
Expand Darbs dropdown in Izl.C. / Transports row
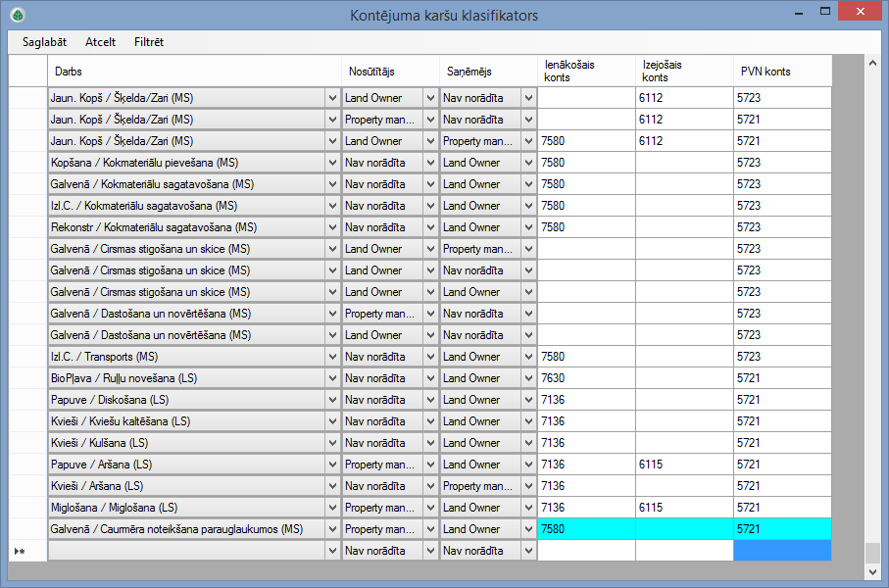tap(331, 357)
